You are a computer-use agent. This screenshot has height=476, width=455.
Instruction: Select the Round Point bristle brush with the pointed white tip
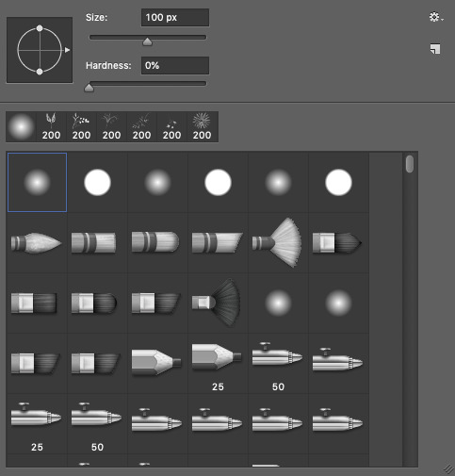(x=37, y=242)
